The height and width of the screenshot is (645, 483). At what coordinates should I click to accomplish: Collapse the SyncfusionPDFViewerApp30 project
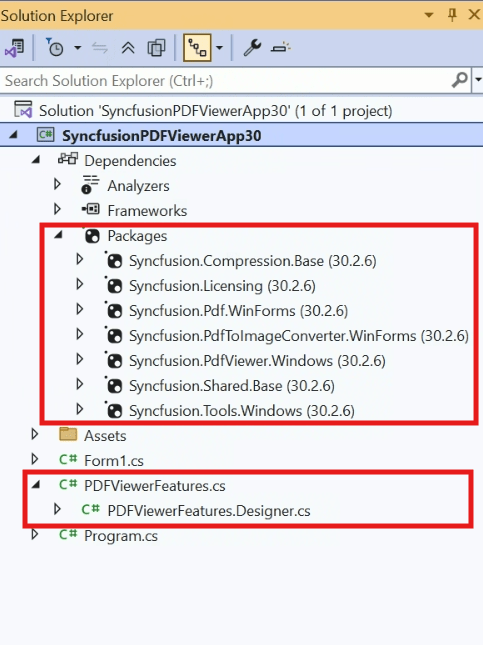[14, 135]
